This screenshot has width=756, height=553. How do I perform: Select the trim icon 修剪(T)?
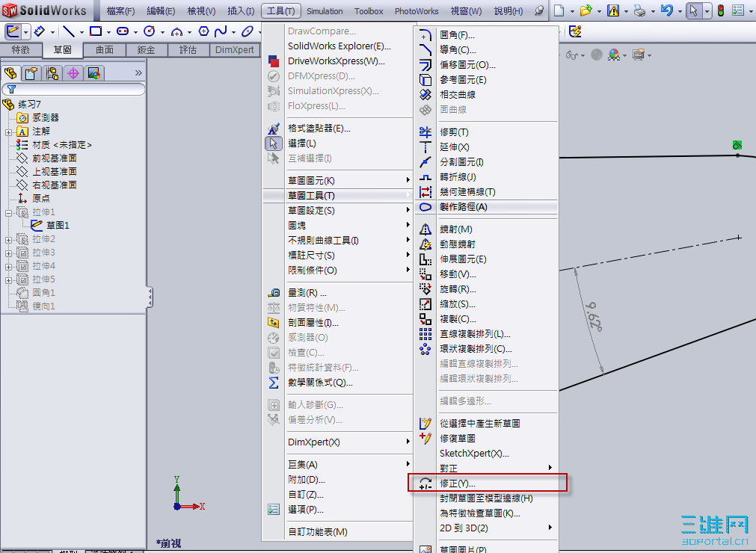(425, 132)
